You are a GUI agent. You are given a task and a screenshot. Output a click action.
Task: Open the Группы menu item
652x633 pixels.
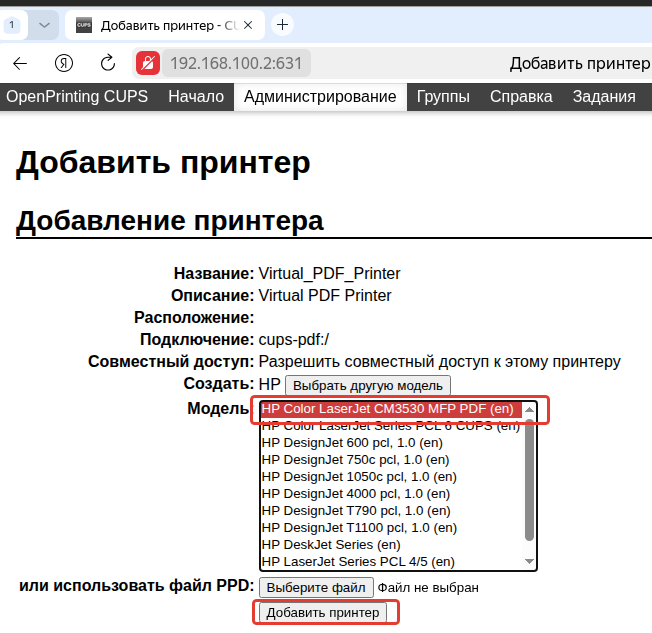443,96
